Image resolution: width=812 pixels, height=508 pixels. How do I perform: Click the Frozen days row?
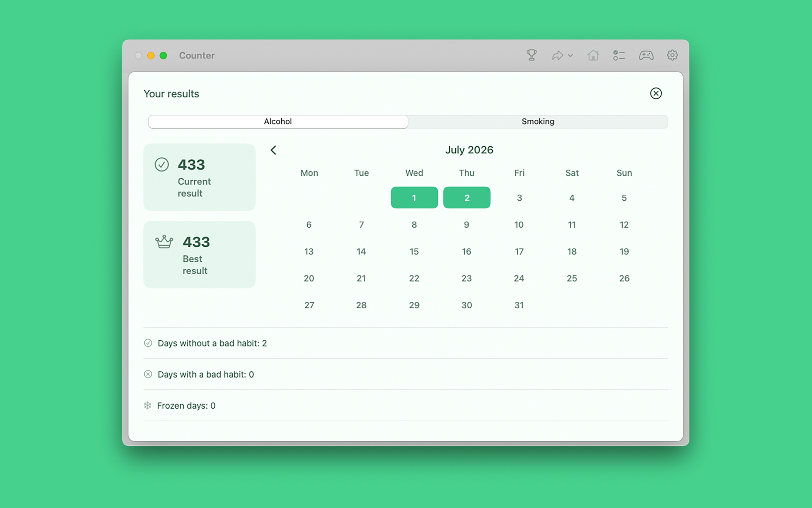[x=406, y=405]
